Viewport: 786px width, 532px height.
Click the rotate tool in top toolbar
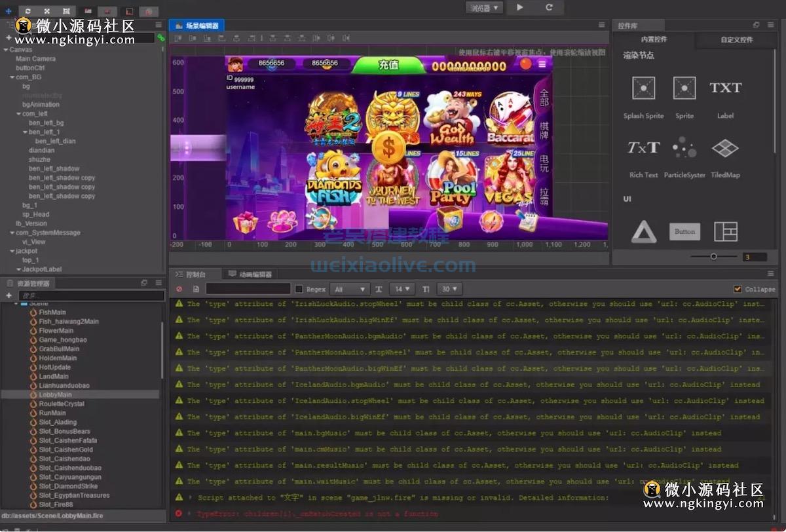click(28, 11)
